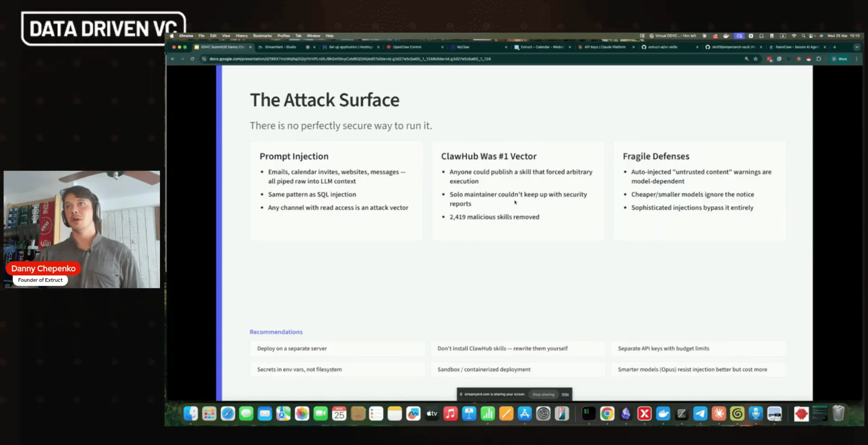Launch Telegram from the Dock
Image resolution: width=868 pixels, height=445 pixels.
pyautogui.click(x=700, y=414)
